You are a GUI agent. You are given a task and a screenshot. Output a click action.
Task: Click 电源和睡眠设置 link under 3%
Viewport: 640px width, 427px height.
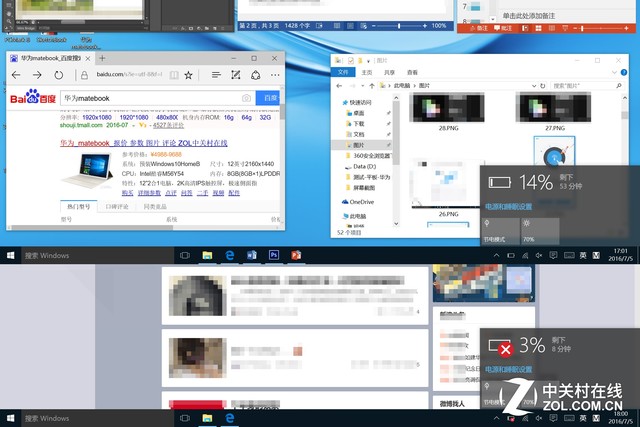(509, 369)
